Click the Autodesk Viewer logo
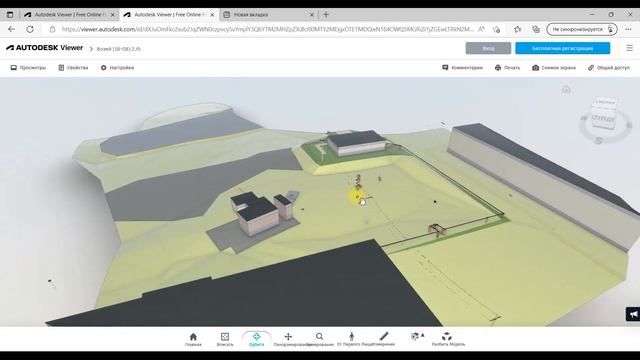The image size is (640, 360). tap(44, 48)
